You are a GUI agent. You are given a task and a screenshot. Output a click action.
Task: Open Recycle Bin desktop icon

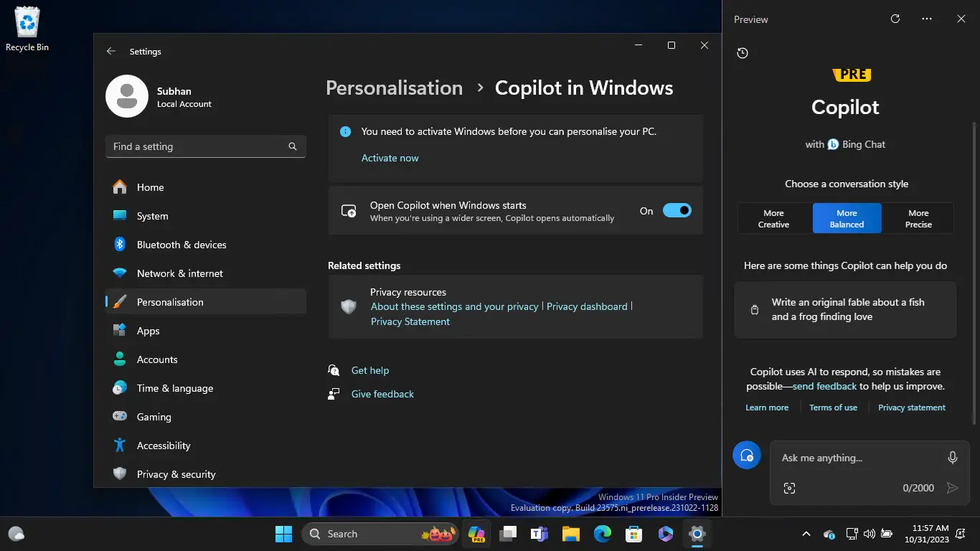(27, 29)
